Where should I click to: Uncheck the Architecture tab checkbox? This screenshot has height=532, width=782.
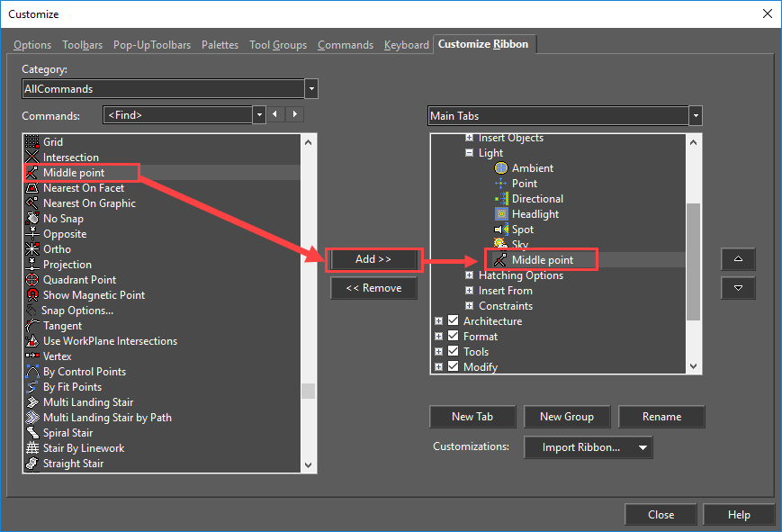[x=454, y=321]
